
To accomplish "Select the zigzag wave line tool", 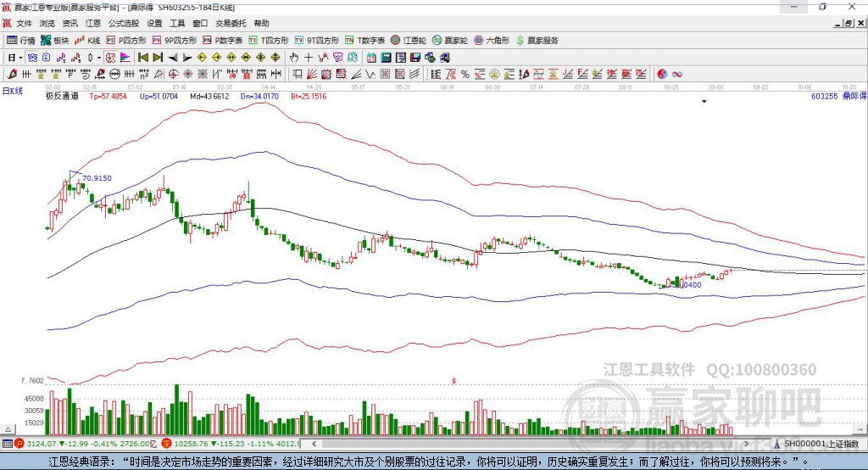I will point(370,75).
